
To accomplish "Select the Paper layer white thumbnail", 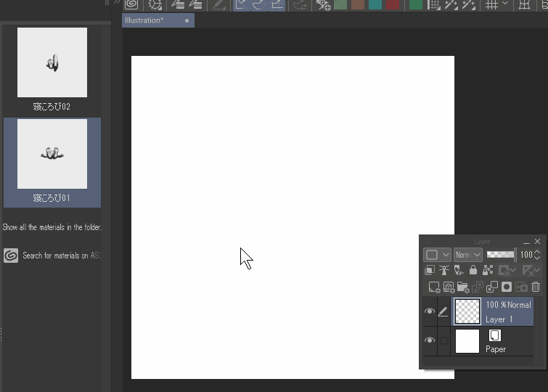I will click(467, 341).
